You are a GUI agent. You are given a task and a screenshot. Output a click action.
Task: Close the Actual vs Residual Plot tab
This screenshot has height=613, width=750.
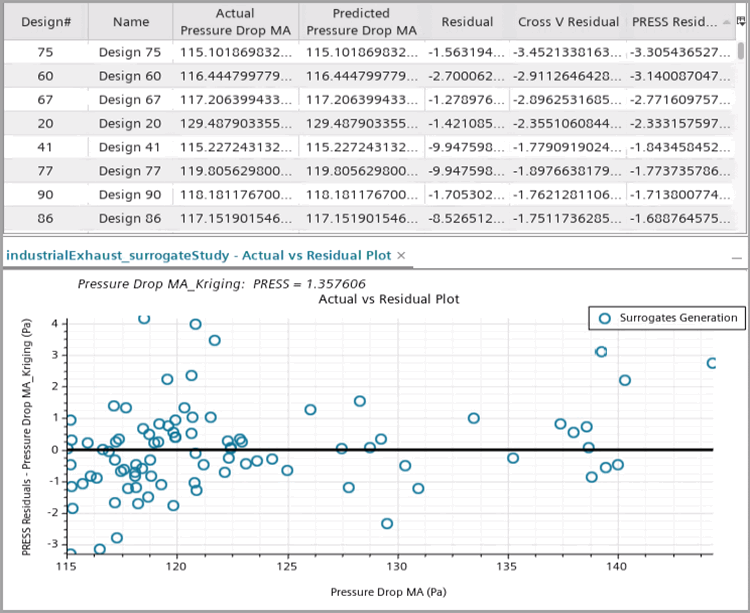tap(401, 256)
